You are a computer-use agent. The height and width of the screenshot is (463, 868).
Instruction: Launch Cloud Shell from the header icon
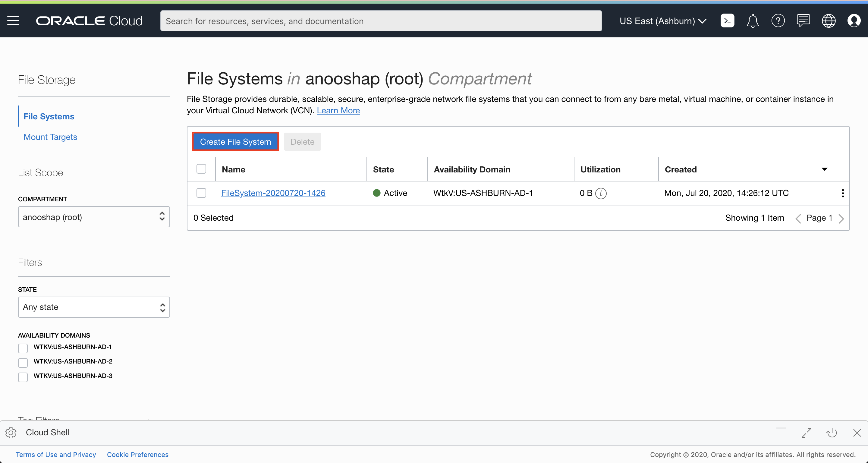727,21
